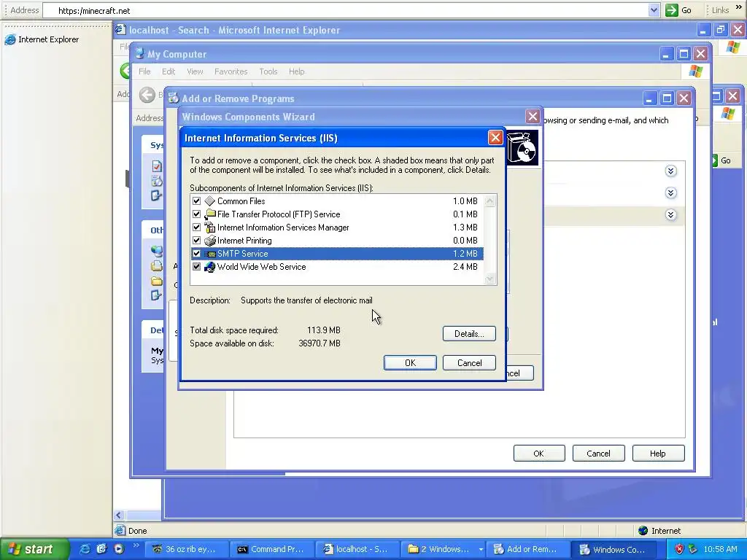The width and height of the screenshot is (747, 560).
Task: Close the Internet Information Services (IIS) dialog
Action: coord(495,138)
